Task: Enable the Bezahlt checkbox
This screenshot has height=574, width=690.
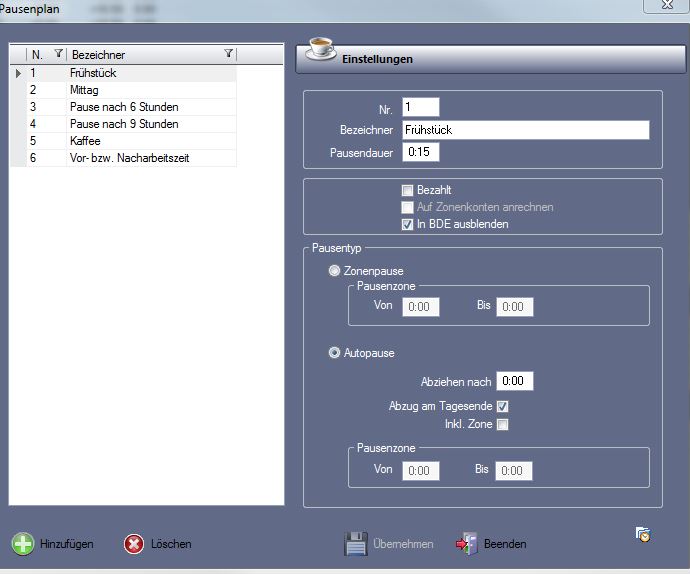Action: tap(407, 190)
